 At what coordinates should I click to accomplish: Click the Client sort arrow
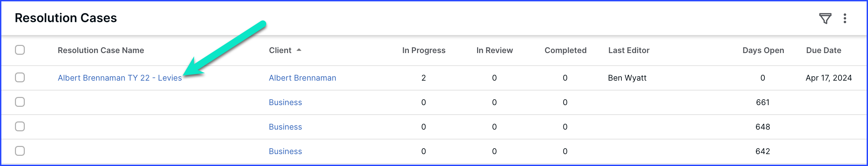[x=299, y=50]
